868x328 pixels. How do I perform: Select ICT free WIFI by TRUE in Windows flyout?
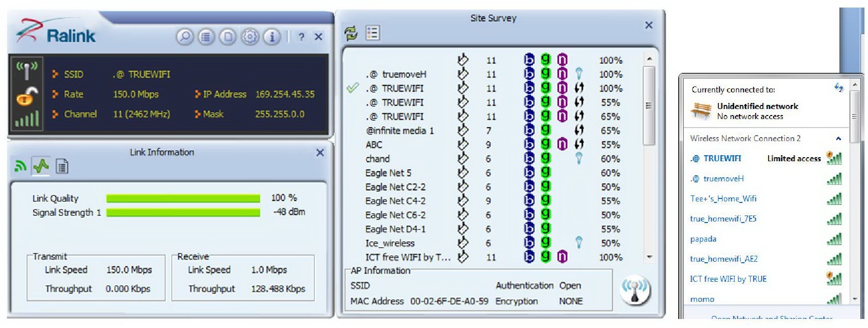(x=766, y=279)
